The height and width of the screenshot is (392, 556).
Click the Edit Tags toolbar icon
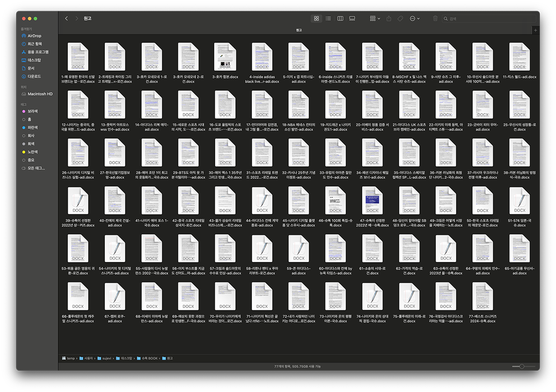tap(400, 18)
